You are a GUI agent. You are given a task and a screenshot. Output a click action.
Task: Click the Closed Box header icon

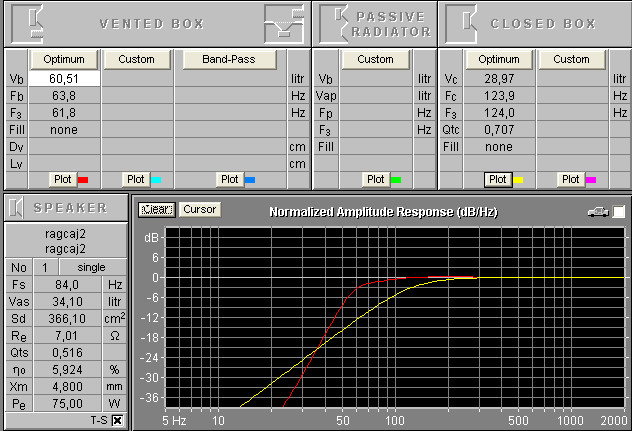pos(461,24)
